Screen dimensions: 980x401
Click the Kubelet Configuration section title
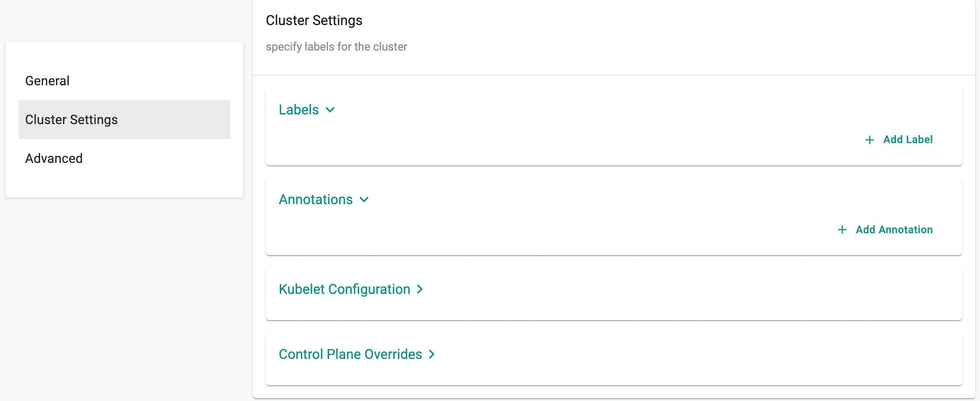[344, 289]
